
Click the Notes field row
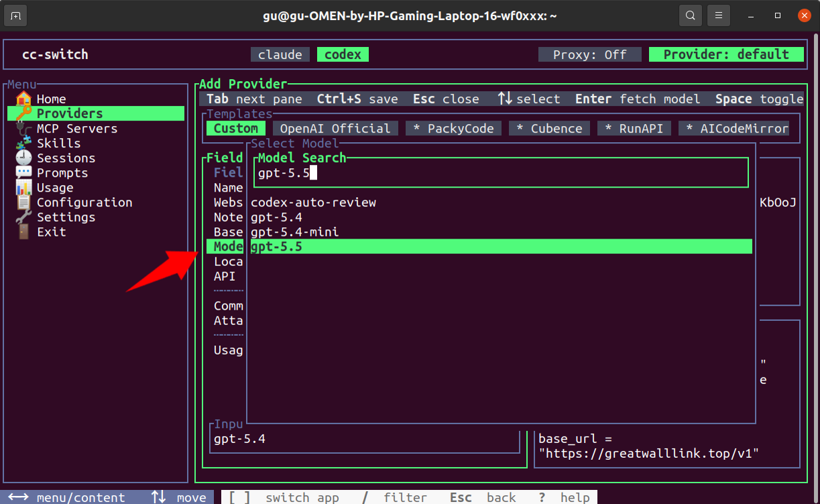228,217
